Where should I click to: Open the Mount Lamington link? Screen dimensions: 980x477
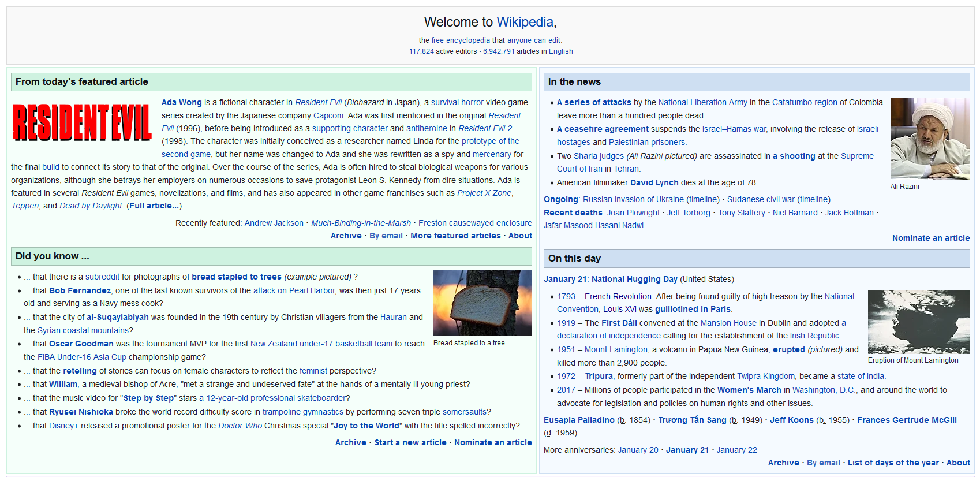[616, 349]
